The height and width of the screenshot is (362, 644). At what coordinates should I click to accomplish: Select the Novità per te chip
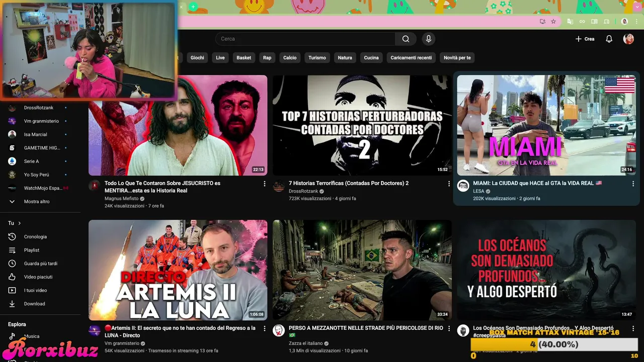457,58
